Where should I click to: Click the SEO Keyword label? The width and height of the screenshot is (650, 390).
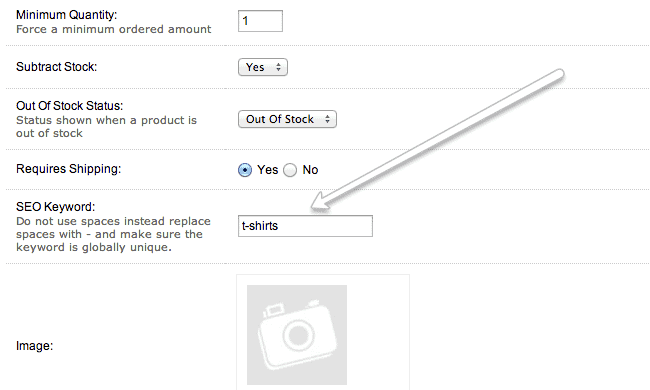(x=56, y=206)
